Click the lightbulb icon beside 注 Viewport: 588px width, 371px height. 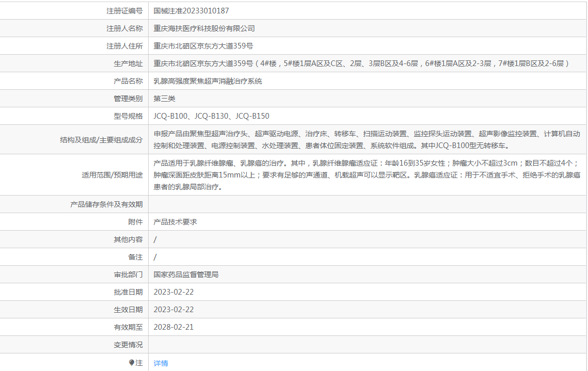(x=131, y=363)
